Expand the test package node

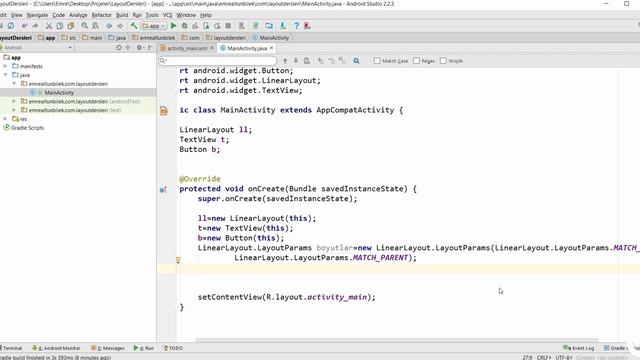14,110
